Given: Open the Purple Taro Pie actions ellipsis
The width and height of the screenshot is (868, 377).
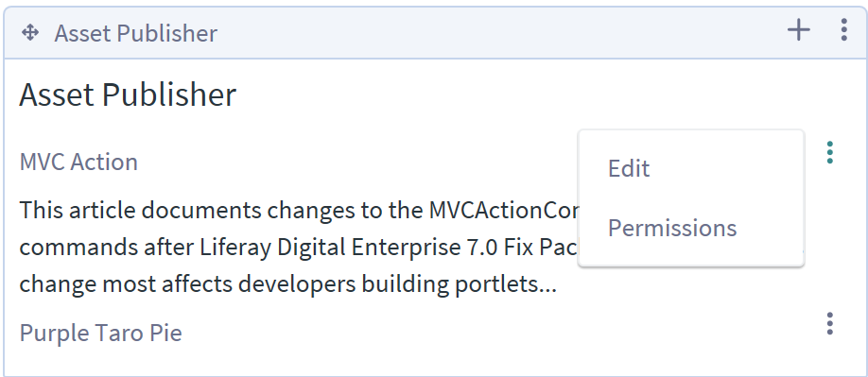Looking at the screenshot, I should (x=830, y=323).
